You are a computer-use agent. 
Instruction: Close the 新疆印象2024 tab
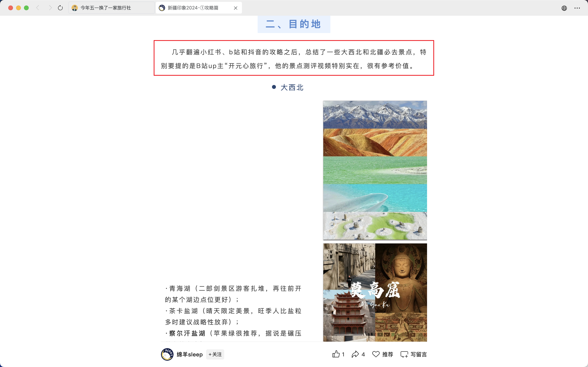(235, 8)
